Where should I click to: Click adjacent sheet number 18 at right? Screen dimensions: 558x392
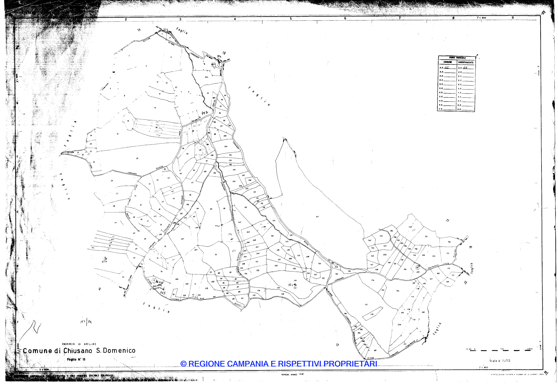(x=471, y=247)
